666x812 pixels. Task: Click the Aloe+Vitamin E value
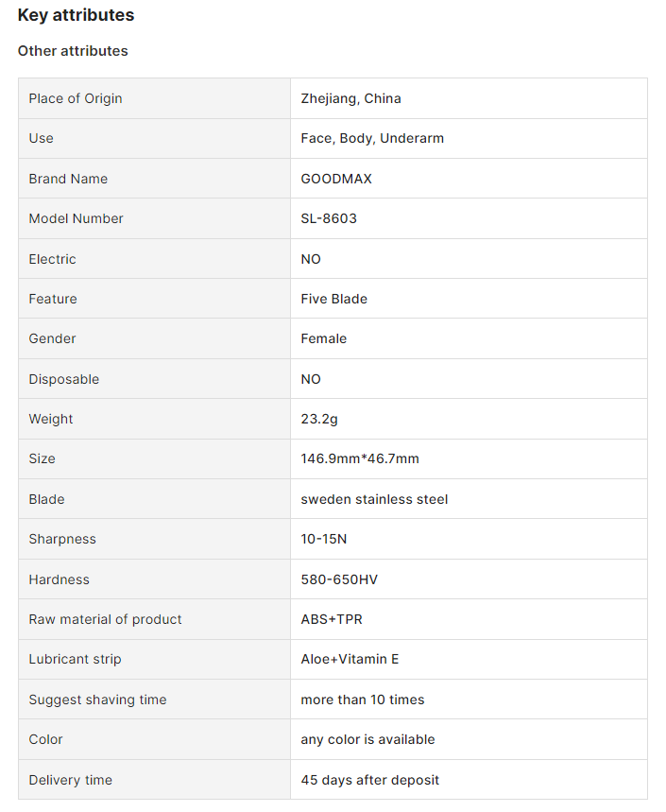pyautogui.click(x=350, y=659)
